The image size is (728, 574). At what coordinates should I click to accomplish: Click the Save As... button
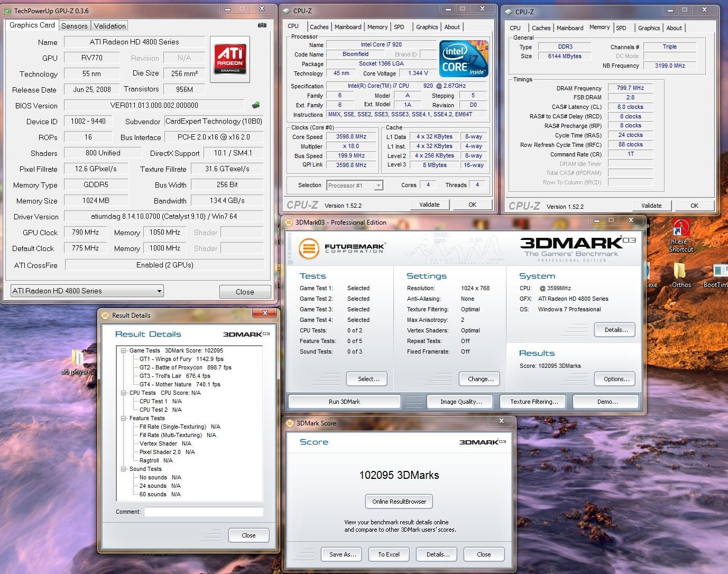342,554
